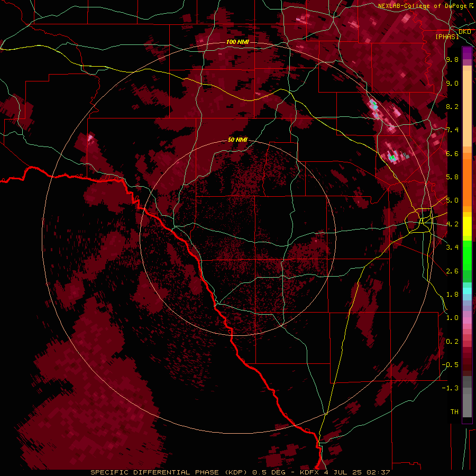This screenshot has width=476, height=476.
Task: Click the 5.8 scale value
Action: 452,177
